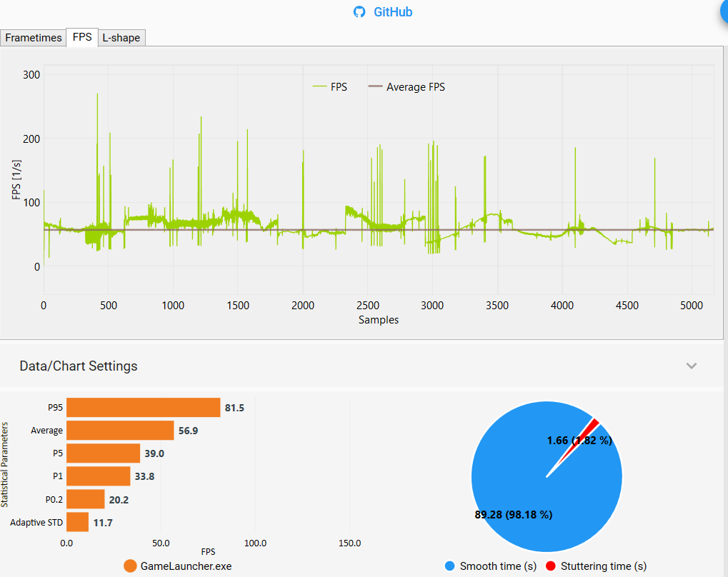Viewport: 728px width, 577px height.
Task: Click the orange GameLauncher.exe legend dot
Action: pos(131,566)
